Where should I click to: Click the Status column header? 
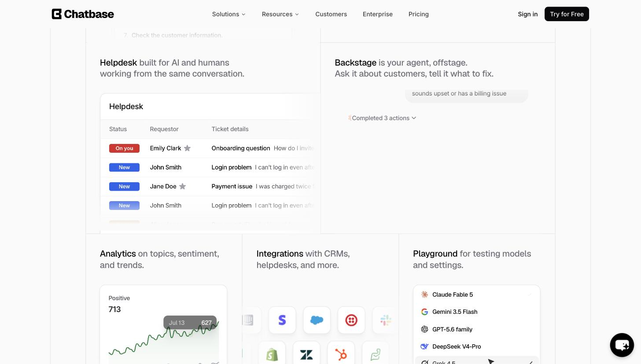pyautogui.click(x=118, y=129)
